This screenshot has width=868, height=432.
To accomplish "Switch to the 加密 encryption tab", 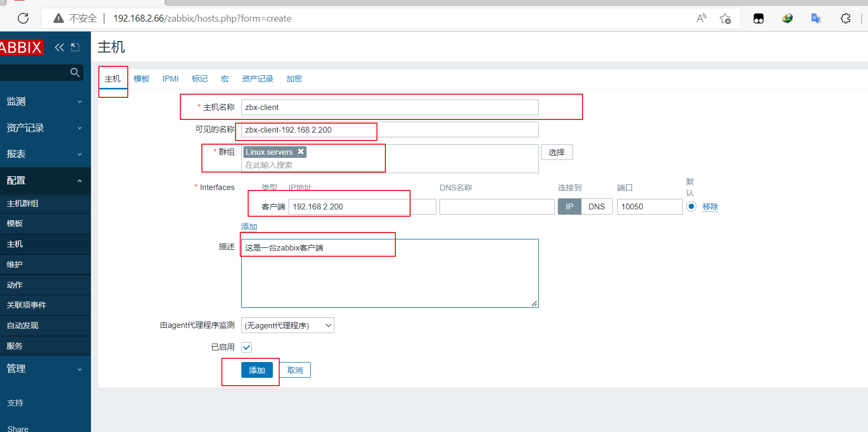I will coord(294,79).
